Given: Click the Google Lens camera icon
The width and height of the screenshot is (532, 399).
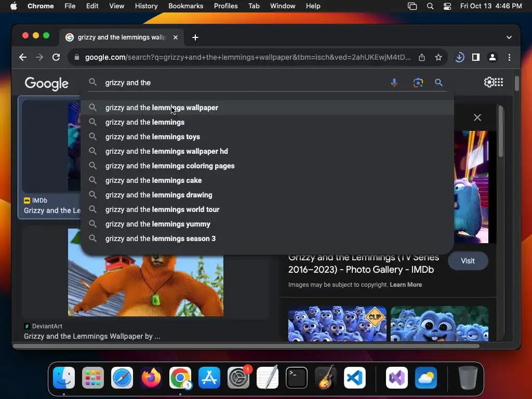Looking at the screenshot, I should click(x=418, y=83).
